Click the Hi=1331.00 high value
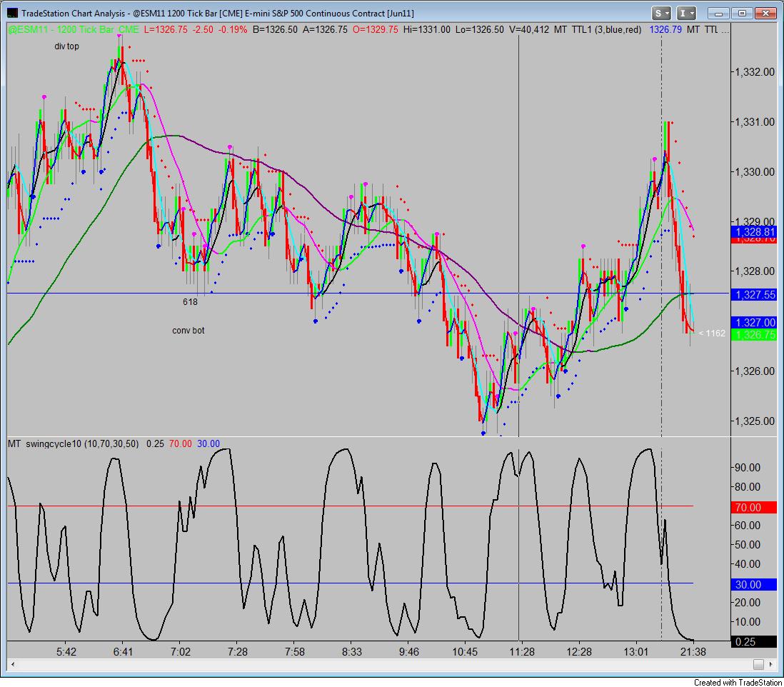 coord(426,29)
